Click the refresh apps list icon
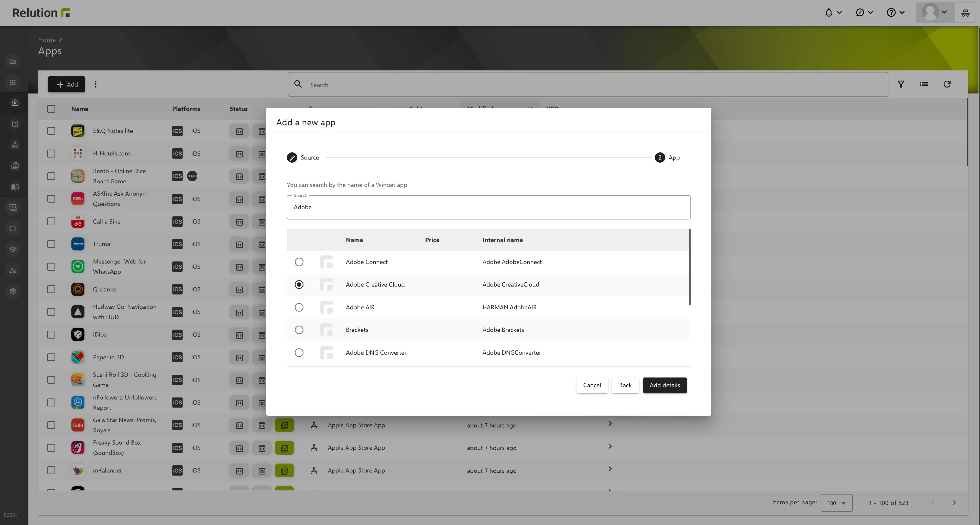Screen dimensions: 980x525 tap(947, 84)
